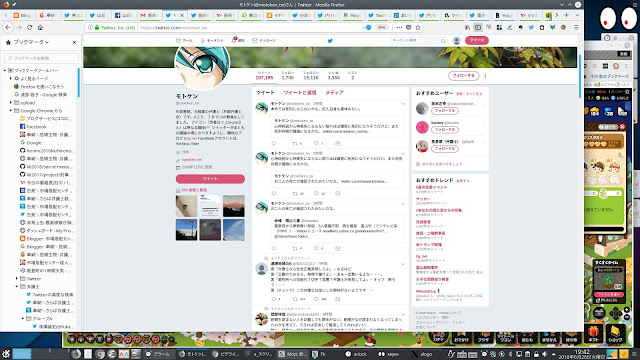
Task: Open Twitter Home navigation item
Action: [184, 40]
